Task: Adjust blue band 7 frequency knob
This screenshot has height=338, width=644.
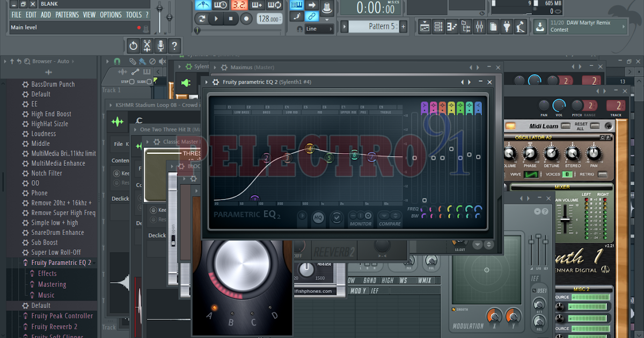Action: click(477, 209)
